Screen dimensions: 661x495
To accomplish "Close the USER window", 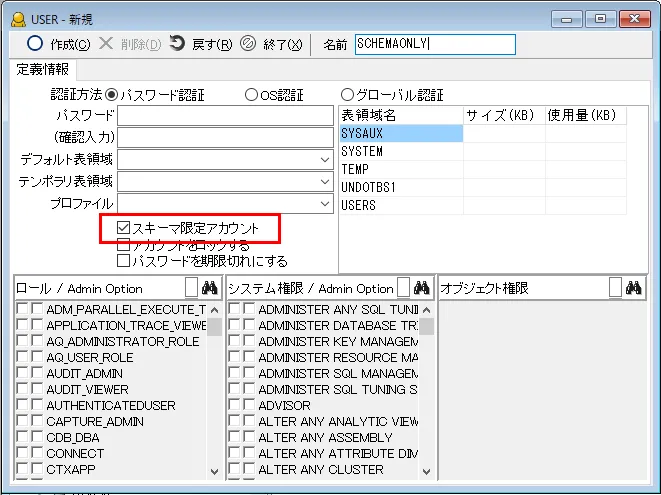I will pyautogui.click(x=634, y=19).
